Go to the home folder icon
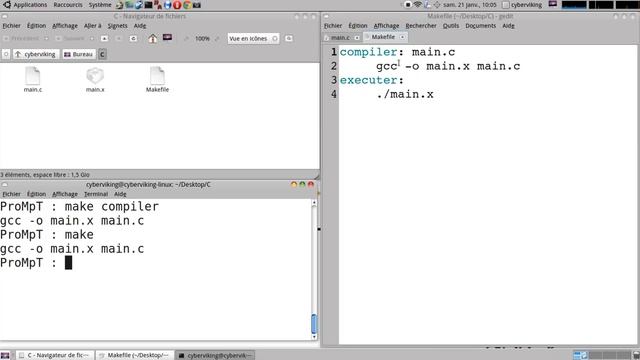640x360 pixels. (x=153, y=38)
